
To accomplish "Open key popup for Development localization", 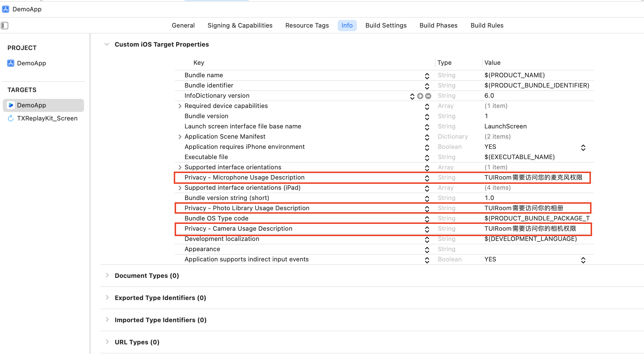I will pyautogui.click(x=427, y=240).
